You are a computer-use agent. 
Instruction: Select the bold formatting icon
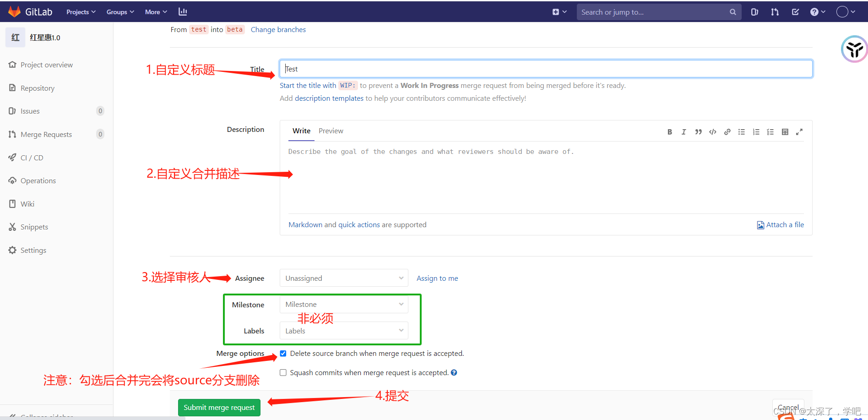tap(669, 131)
